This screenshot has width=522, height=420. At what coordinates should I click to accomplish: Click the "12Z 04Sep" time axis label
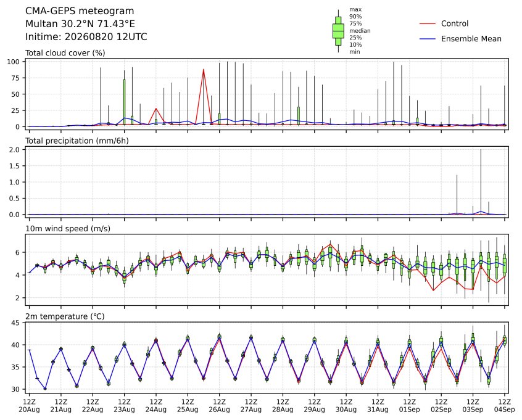504,406
